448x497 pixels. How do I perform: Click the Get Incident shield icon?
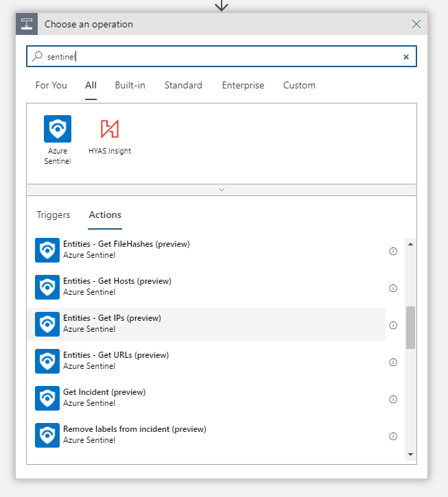pos(47,398)
